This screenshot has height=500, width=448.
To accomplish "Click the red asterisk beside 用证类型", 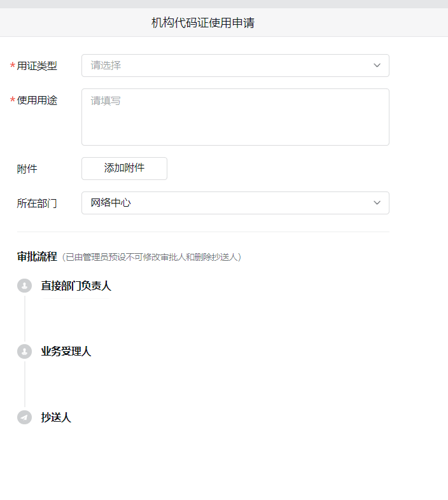I will [13, 66].
